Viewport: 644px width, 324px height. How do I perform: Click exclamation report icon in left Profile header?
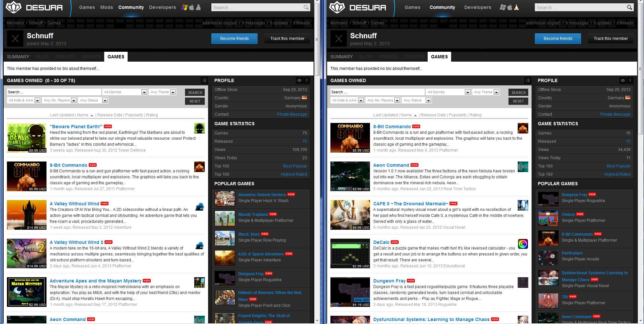click(307, 80)
